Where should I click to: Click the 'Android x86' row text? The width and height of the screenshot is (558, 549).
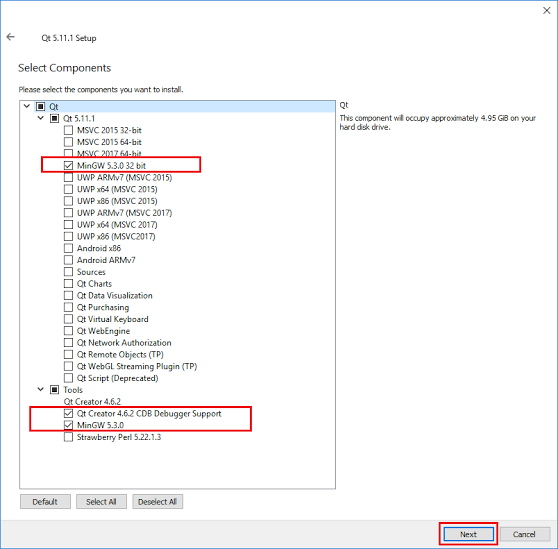pos(99,248)
